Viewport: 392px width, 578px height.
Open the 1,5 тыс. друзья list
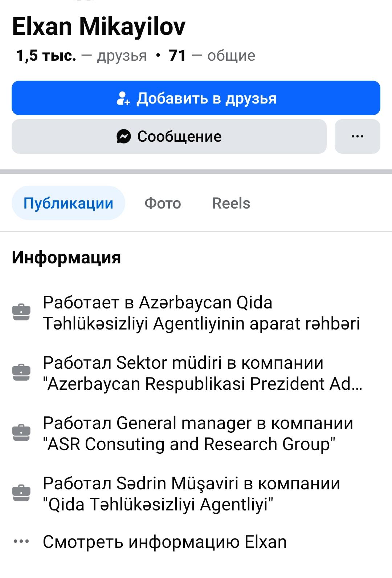81,56
